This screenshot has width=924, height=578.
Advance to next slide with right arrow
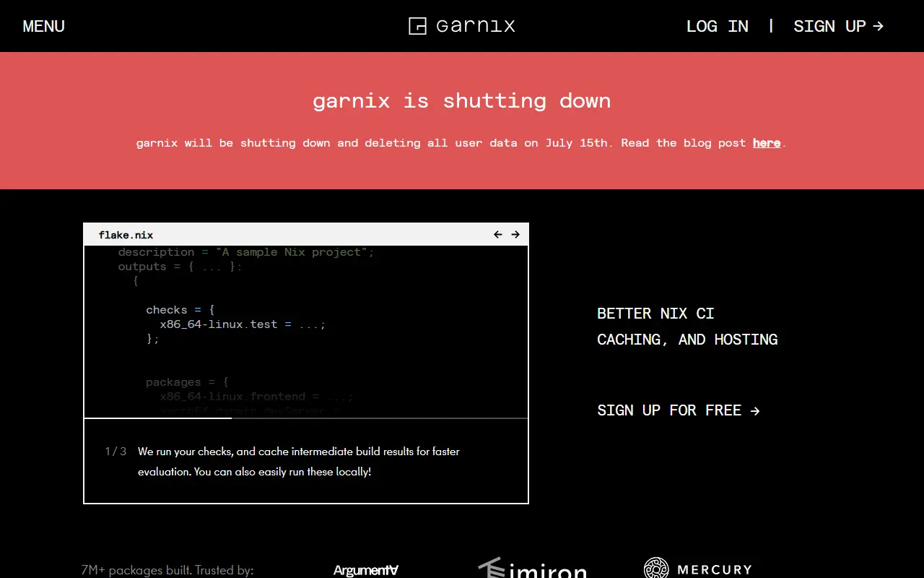click(x=515, y=235)
